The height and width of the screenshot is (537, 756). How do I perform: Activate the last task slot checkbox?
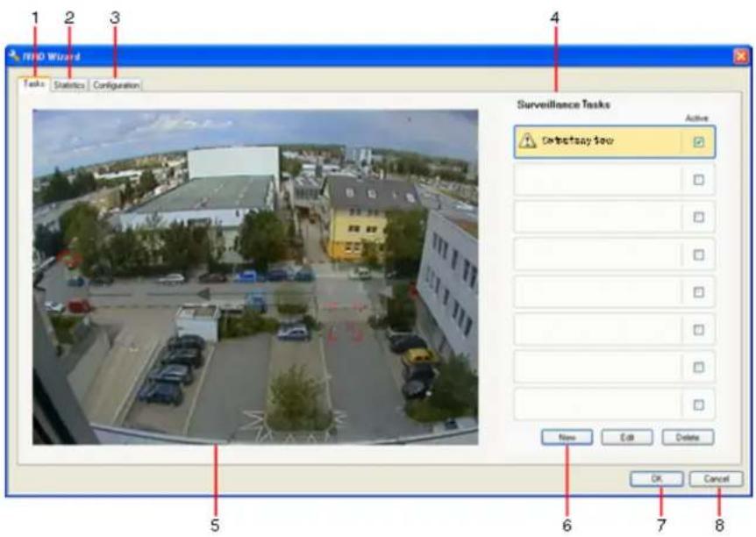(699, 405)
